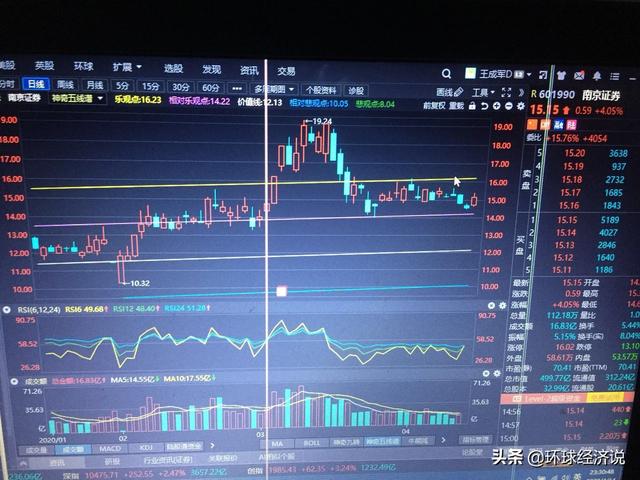The image size is (640, 480).
Task: Open the mail messages icon
Action: click(x=579, y=76)
